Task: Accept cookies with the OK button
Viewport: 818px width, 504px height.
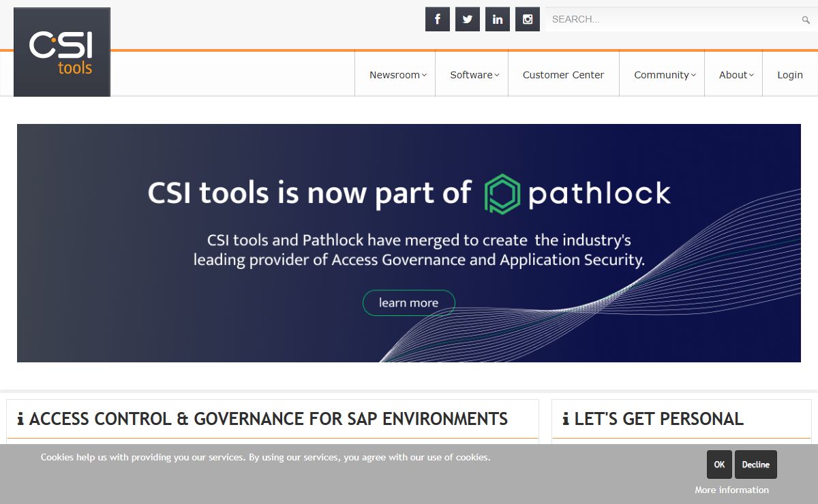Action: (x=719, y=464)
